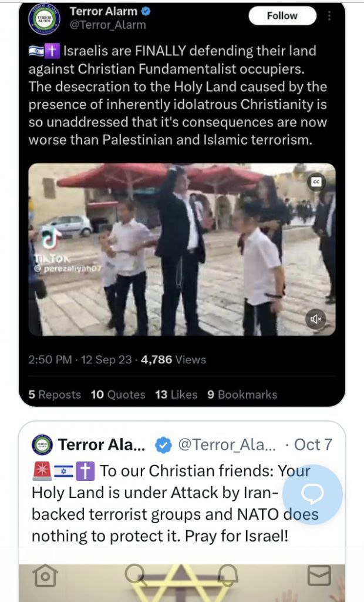
Task: Tap the floating reply bubble button
Action: pyautogui.click(x=312, y=494)
